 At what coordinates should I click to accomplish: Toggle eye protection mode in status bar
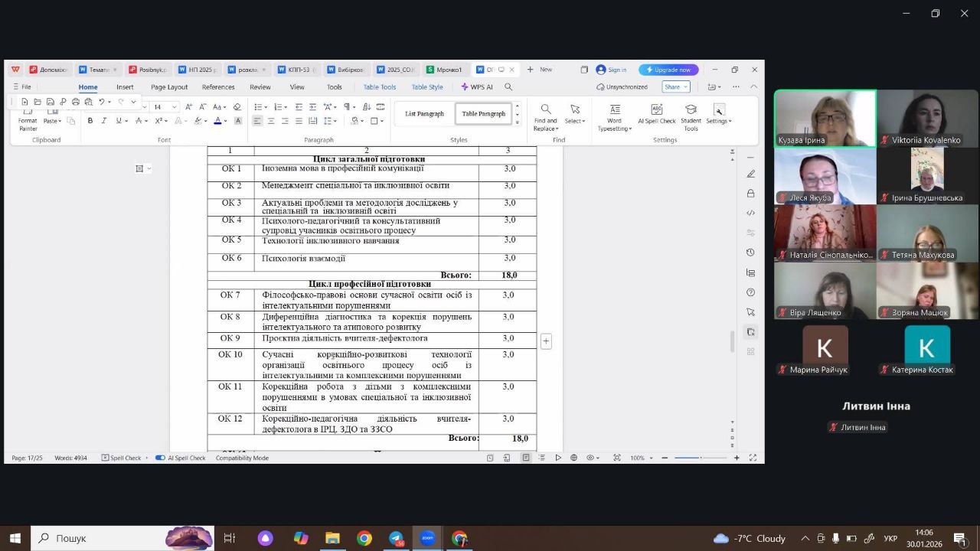click(592, 458)
